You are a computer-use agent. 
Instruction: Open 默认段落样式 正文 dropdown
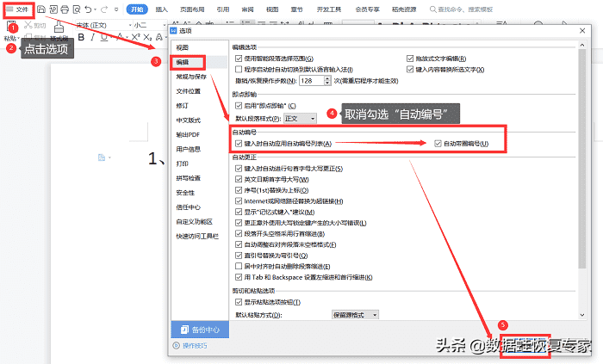coord(300,119)
